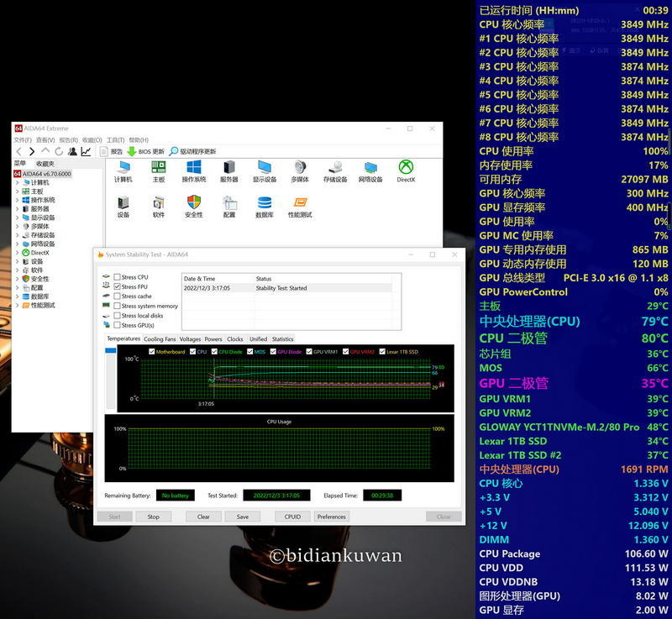Expand the 主板 tree node
Image resolution: width=672 pixels, height=619 pixels.
[17, 191]
